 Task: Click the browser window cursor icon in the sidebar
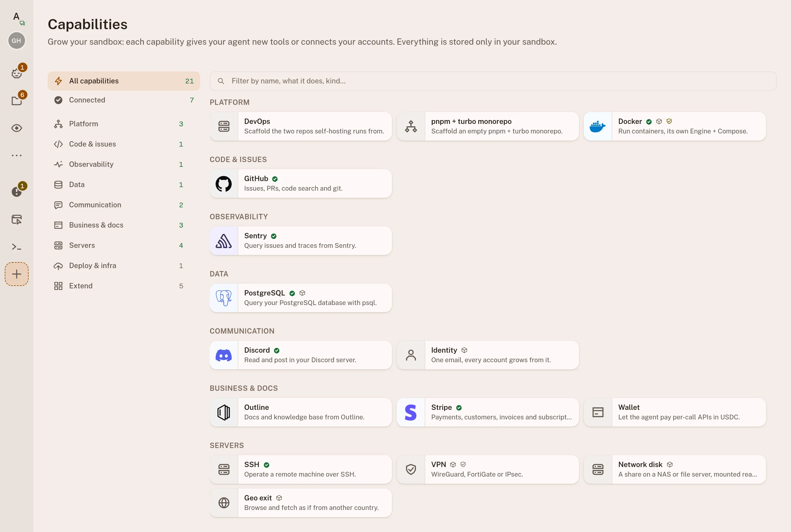tap(17, 219)
